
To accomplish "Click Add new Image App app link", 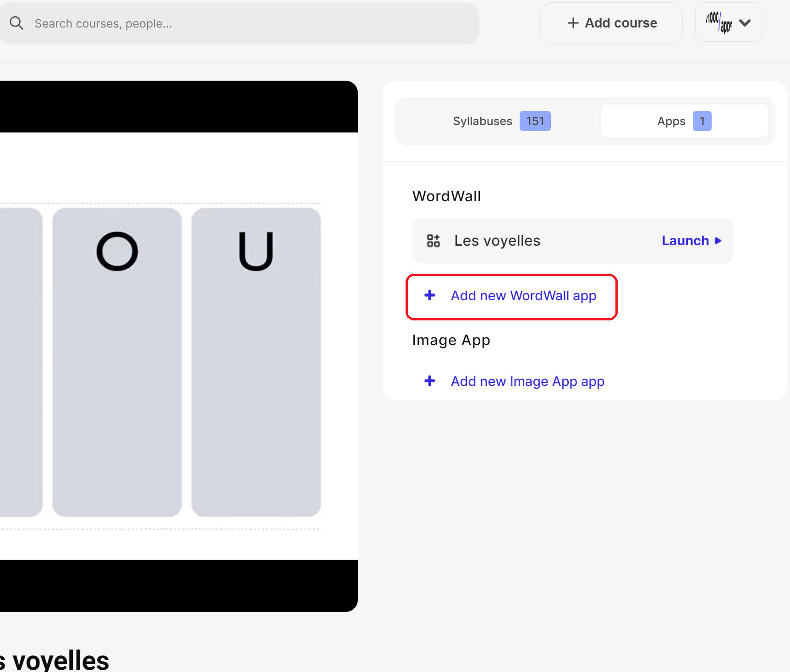I will click(x=527, y=381).
